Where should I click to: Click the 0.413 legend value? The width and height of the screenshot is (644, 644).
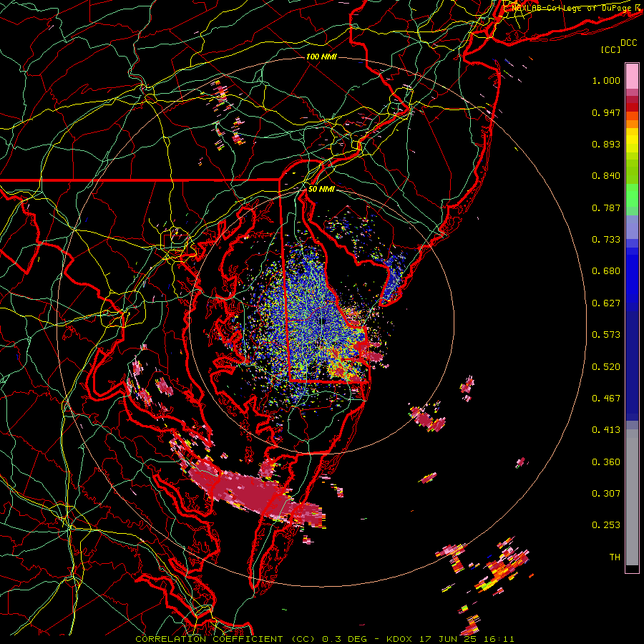point(606,430)
